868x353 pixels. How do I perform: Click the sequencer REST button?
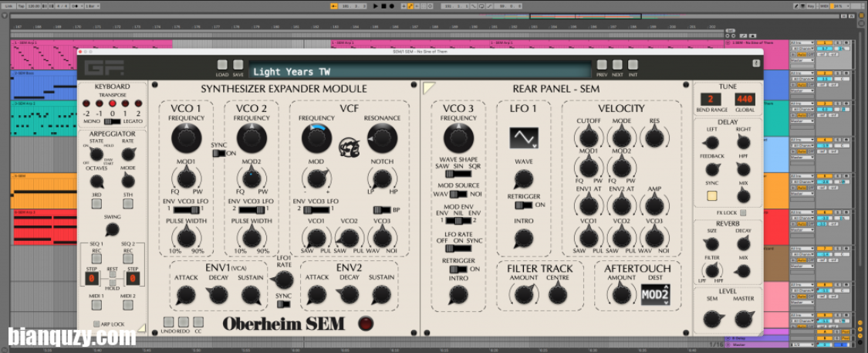click(113, 273)
